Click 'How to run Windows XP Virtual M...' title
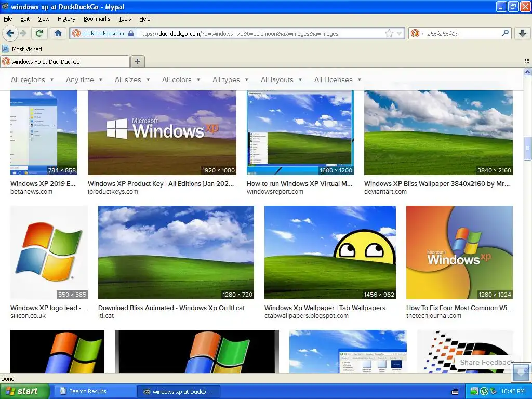The height and width of the screenshot is (399, 532). click(300, 183)
